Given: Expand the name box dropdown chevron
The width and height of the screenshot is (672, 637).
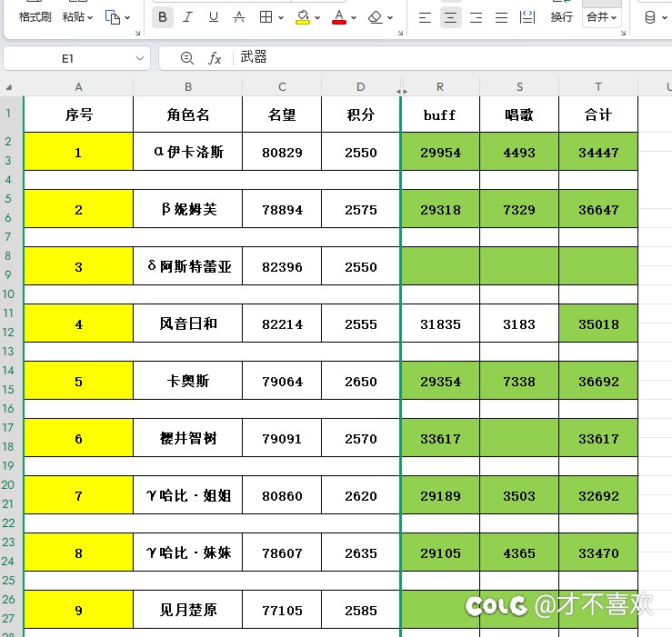Looking at the screenshot, I should click(x=140, y=58).
